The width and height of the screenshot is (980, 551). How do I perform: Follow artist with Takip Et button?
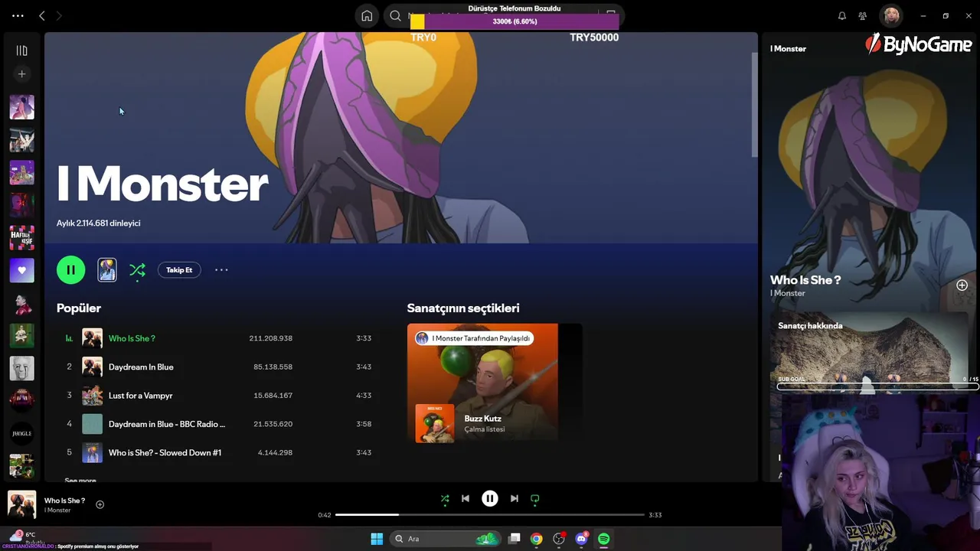tap(179, 269)
